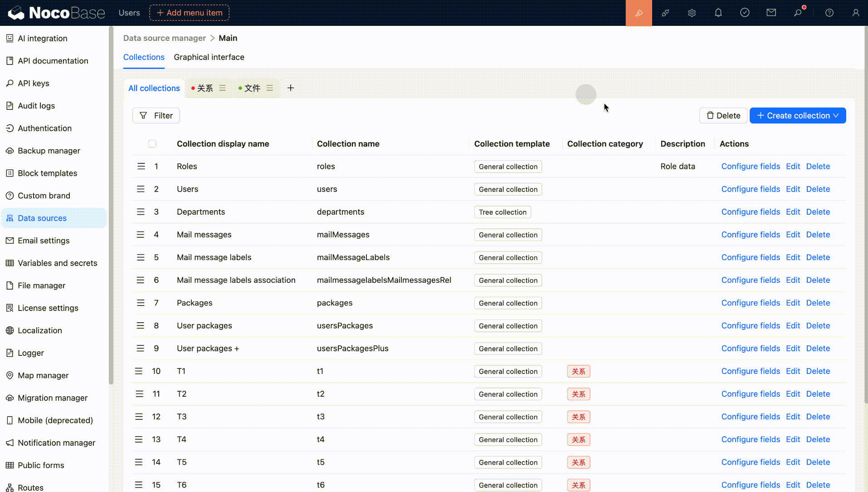
Task: Open the 关系 category tab menu handle
Action: click(222, 88)
